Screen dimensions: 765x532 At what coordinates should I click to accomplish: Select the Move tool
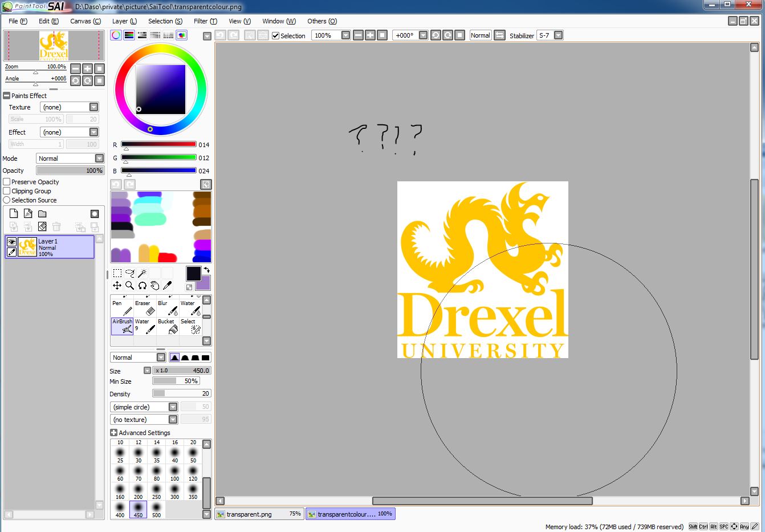click(x=117, y=286)
